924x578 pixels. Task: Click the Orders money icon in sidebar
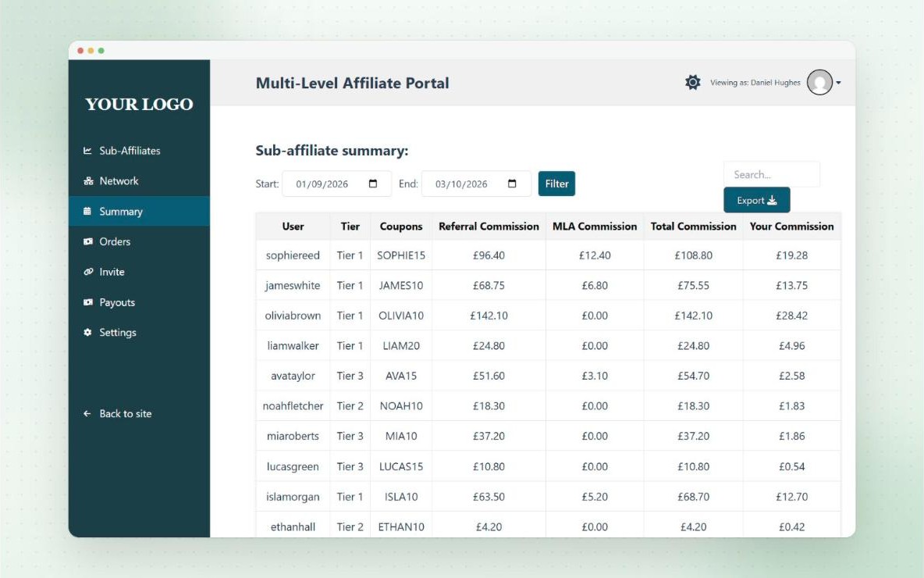[x=88, y=241]
